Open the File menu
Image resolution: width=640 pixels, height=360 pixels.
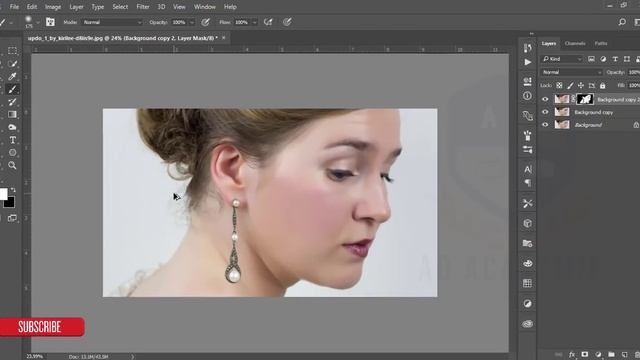(x=14, y=7)
